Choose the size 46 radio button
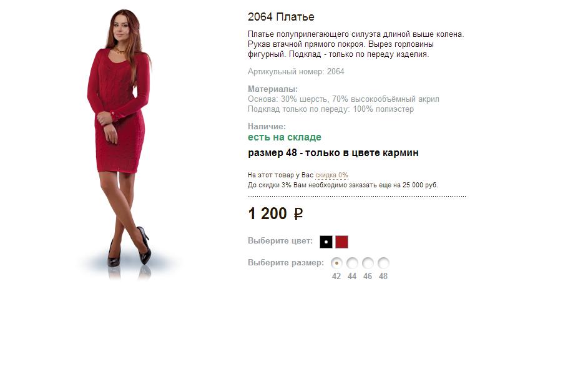The height and width of the screenshot is (374, 588). [368, 263]
